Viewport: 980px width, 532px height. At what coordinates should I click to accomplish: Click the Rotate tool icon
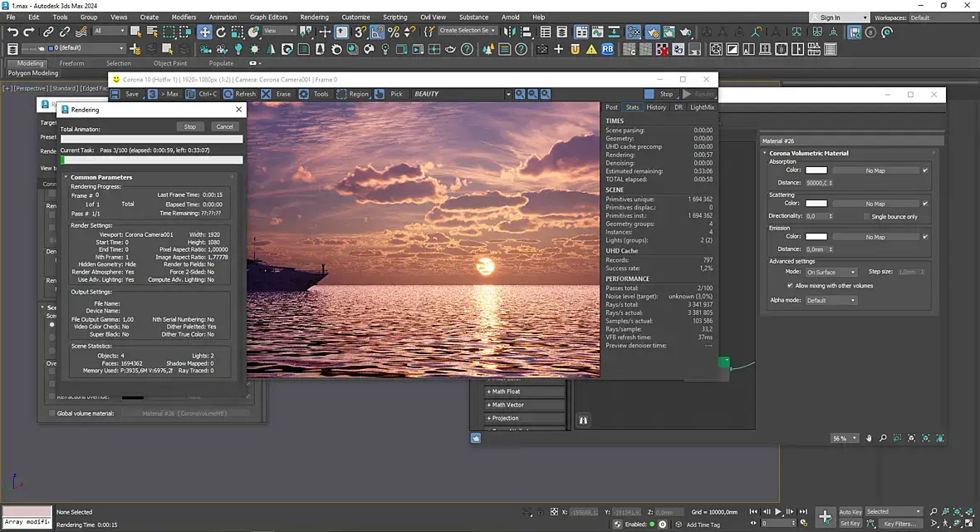[x=222, y=32]
